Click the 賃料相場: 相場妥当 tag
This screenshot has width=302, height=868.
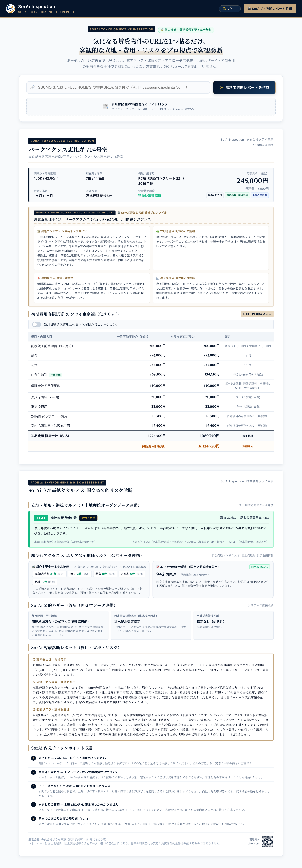[237, 195]
